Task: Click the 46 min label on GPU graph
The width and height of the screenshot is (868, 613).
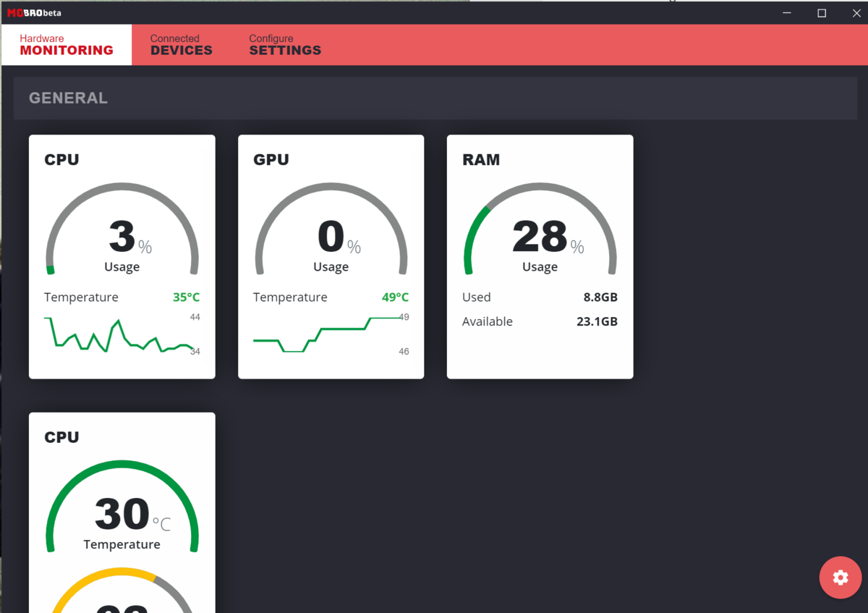Action: [404, 352]
